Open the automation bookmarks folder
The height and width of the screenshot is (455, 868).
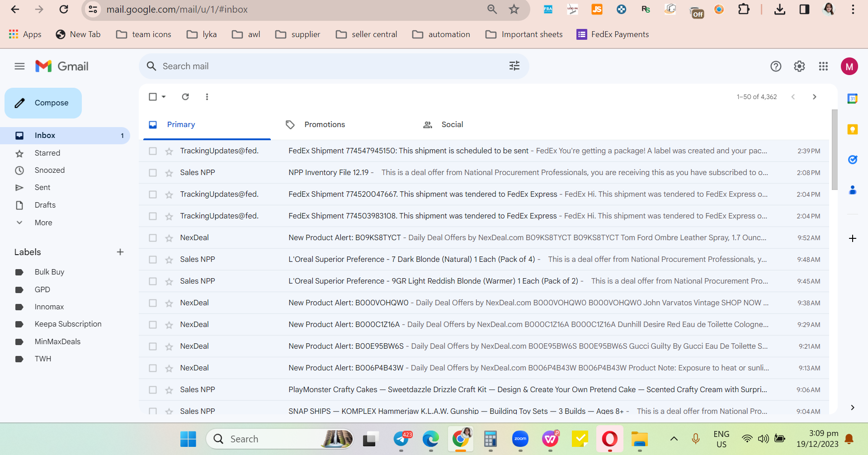pos(441,34)
